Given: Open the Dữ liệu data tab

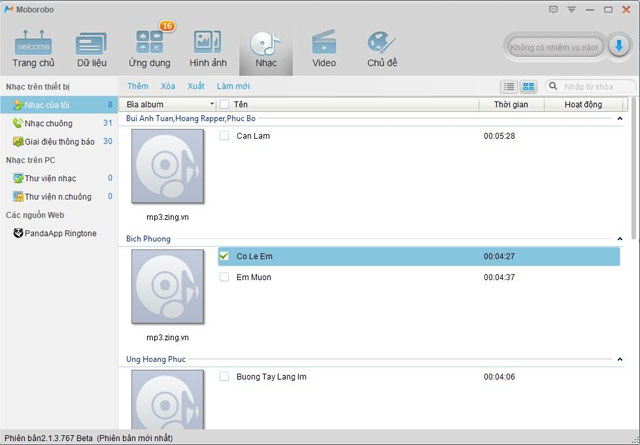Looking at the screenshot, I should coord(91,49).
